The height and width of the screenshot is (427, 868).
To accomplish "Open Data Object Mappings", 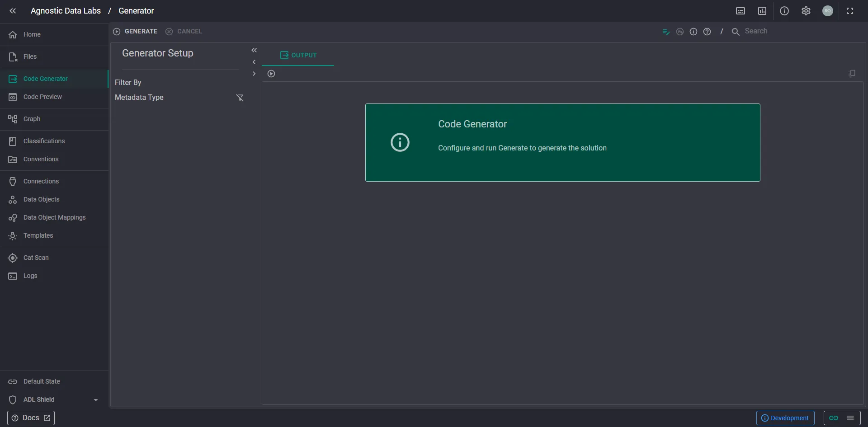I will click(x=54, y=217).
